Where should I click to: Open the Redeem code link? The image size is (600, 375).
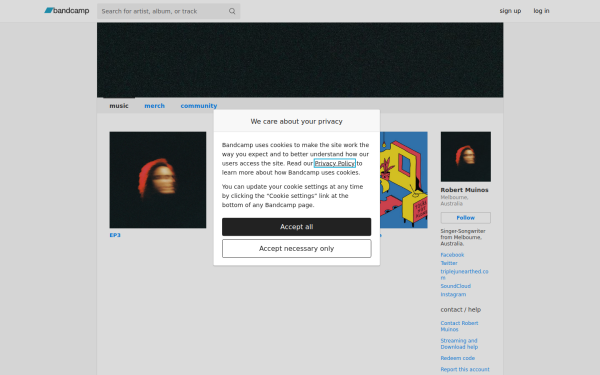tap(458, 358)
